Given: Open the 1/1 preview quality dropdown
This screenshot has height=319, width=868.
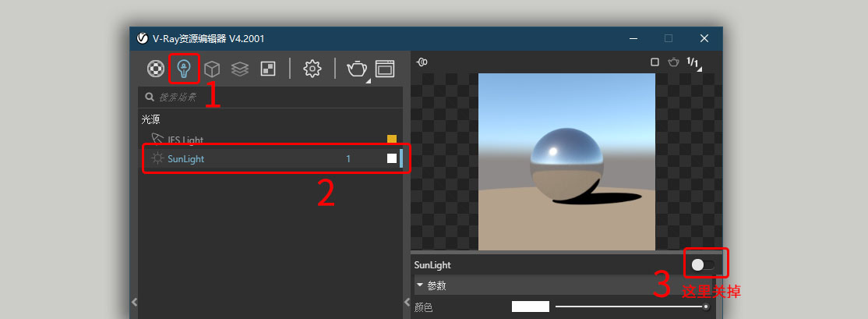Looking at the screenshot, I should coord(693,63).
